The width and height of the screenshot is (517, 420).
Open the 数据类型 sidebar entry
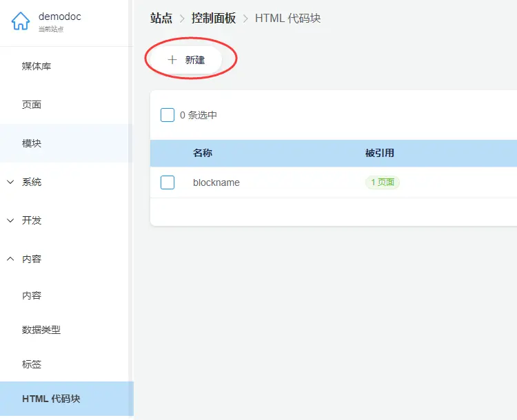(x=41, y=330)
